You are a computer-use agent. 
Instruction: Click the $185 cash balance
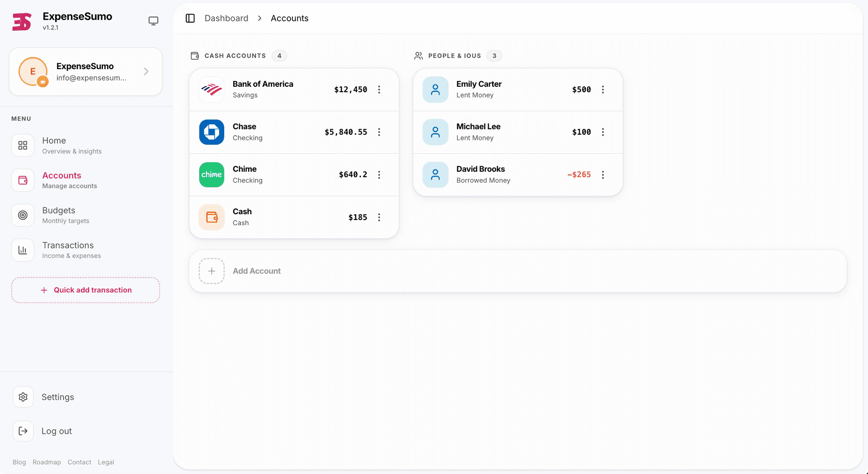(358, 217)
